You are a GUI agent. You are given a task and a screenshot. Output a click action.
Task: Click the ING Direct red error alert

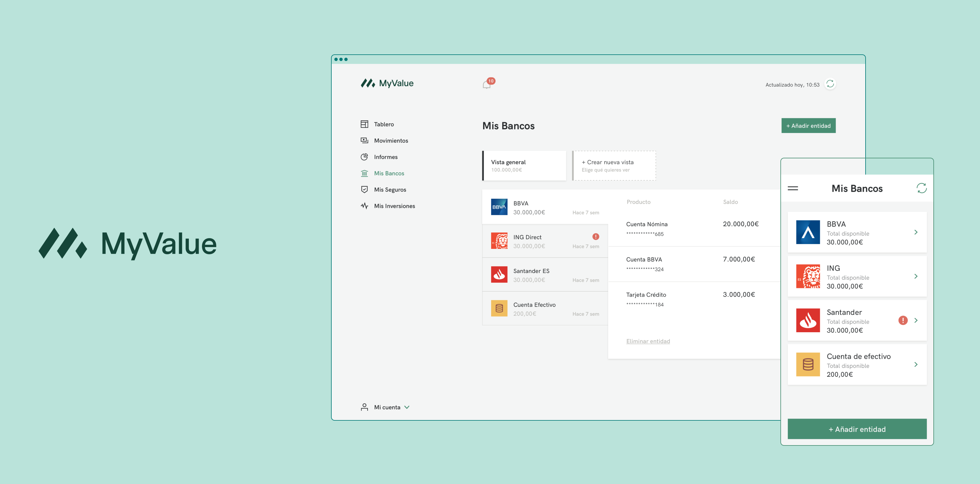coord(596,237)
